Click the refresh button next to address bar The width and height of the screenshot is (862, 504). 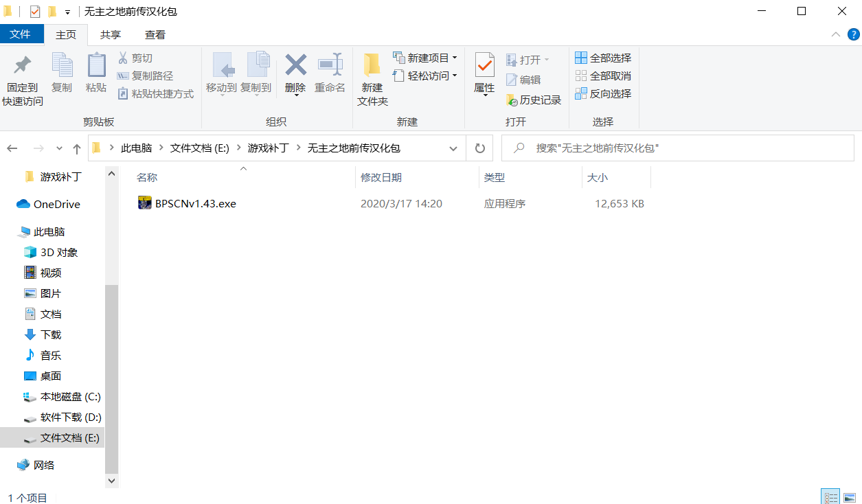[479, 148]
